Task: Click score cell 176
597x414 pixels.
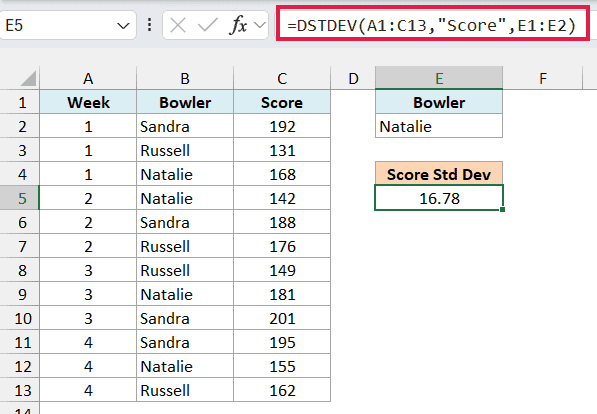Action: [x=282, y=246]
